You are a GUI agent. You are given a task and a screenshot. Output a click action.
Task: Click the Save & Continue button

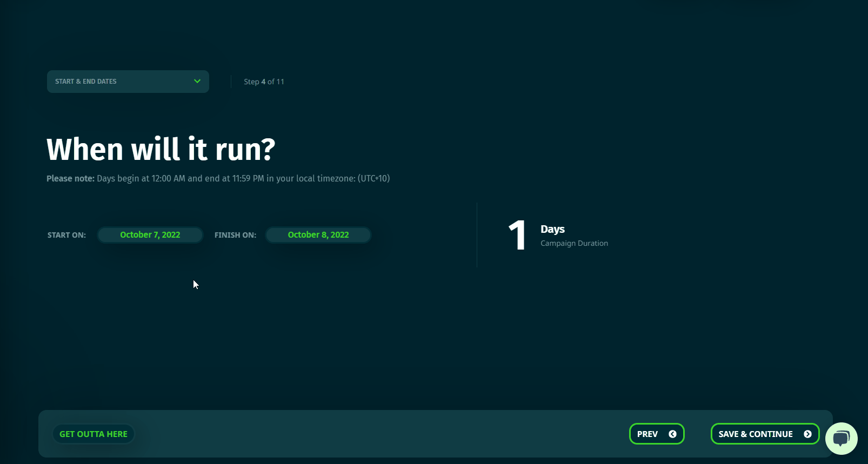click(765, 434)
